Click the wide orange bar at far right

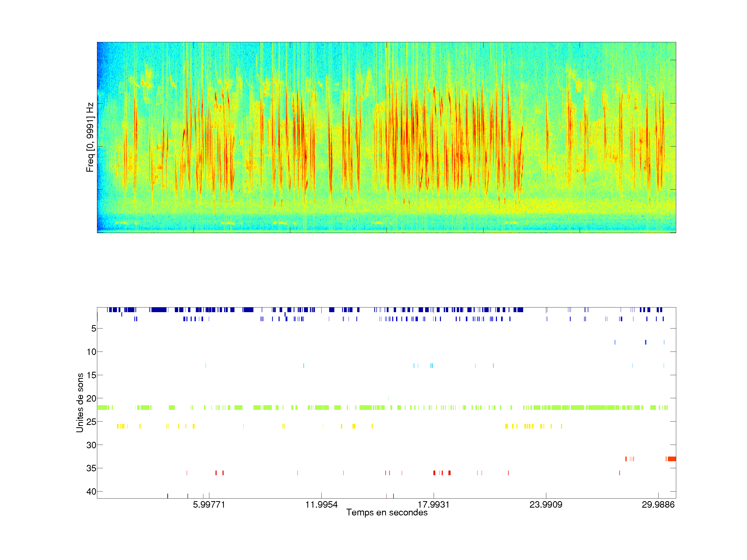coord(672,459)
